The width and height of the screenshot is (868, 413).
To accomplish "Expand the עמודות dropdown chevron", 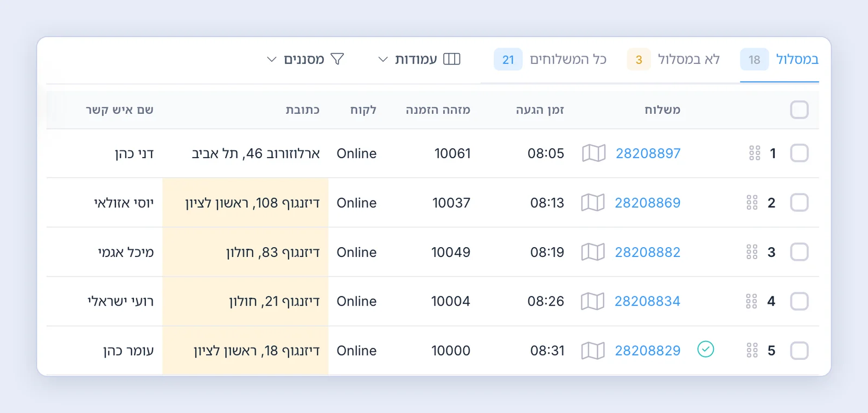I will [x=383, y=60].
